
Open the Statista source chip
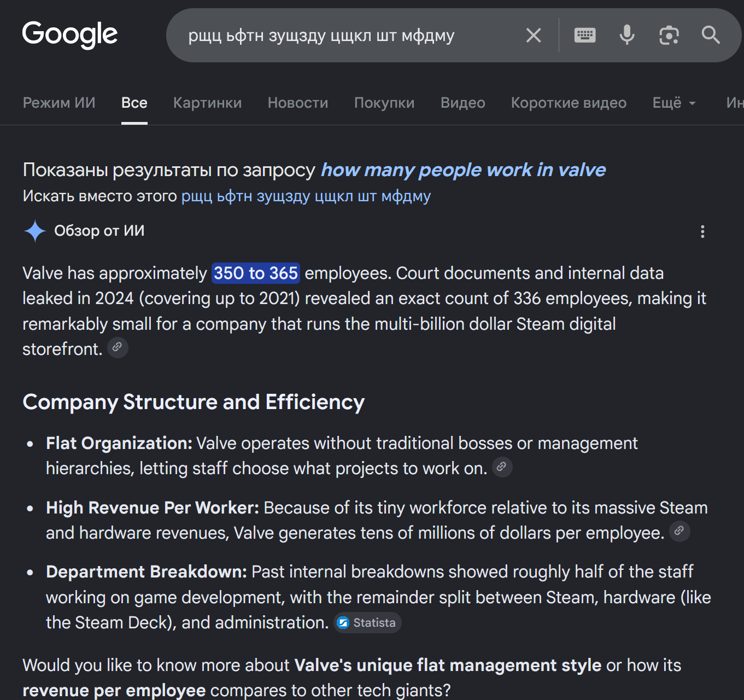click(x=367, y=622)
